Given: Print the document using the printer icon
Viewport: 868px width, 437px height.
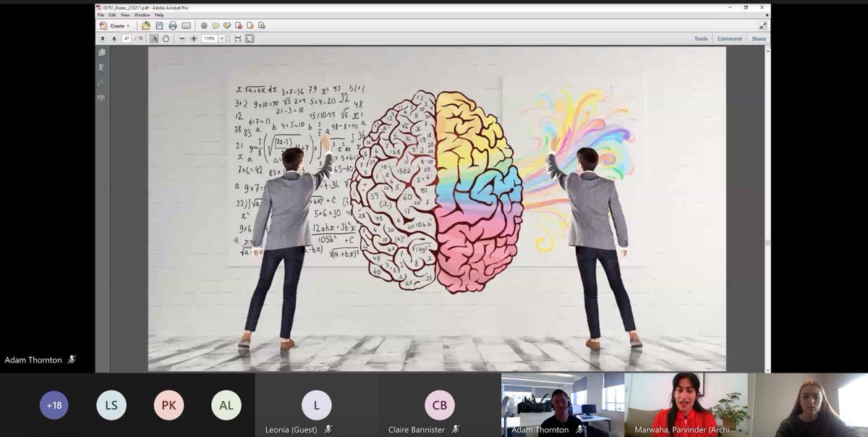Looking at the screenshot, I should click(x=172, y=25).
